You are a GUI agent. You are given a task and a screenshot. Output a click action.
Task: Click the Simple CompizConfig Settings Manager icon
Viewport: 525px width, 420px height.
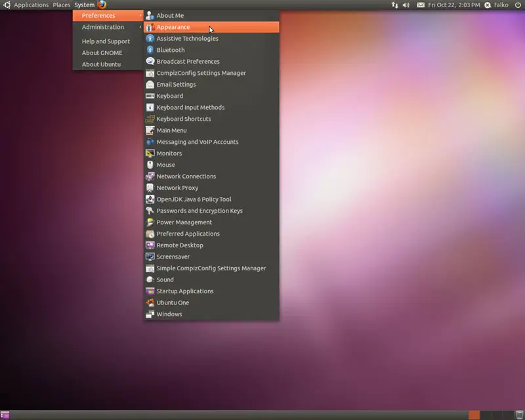150,268
